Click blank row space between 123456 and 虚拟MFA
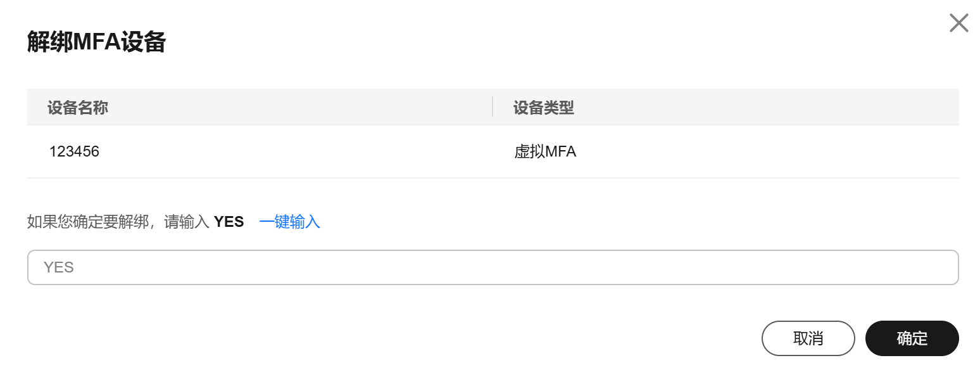 click(304, 152)
